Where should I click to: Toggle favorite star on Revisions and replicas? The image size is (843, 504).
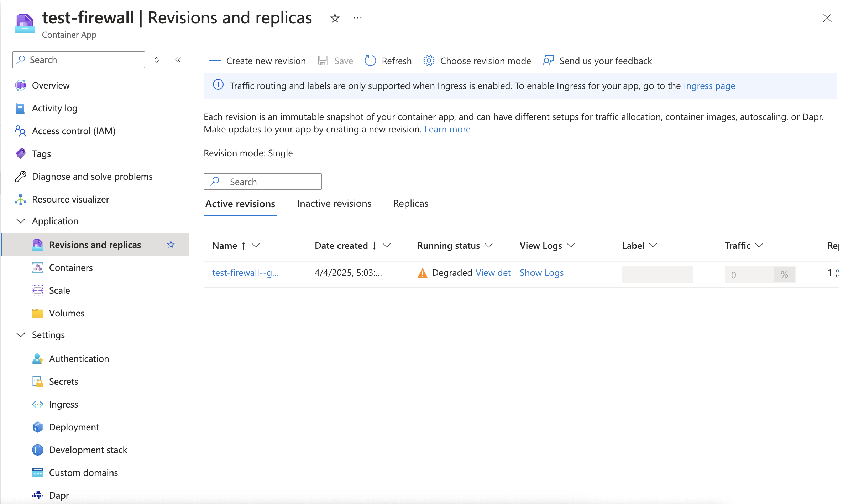click(x=171, y=245)
